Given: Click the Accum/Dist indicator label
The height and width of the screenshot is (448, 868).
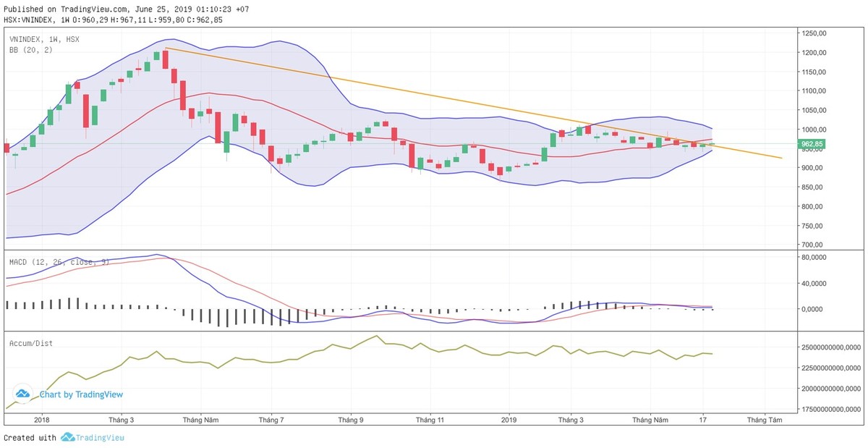Looking at the screenshot, I should [x=30, y=342].
